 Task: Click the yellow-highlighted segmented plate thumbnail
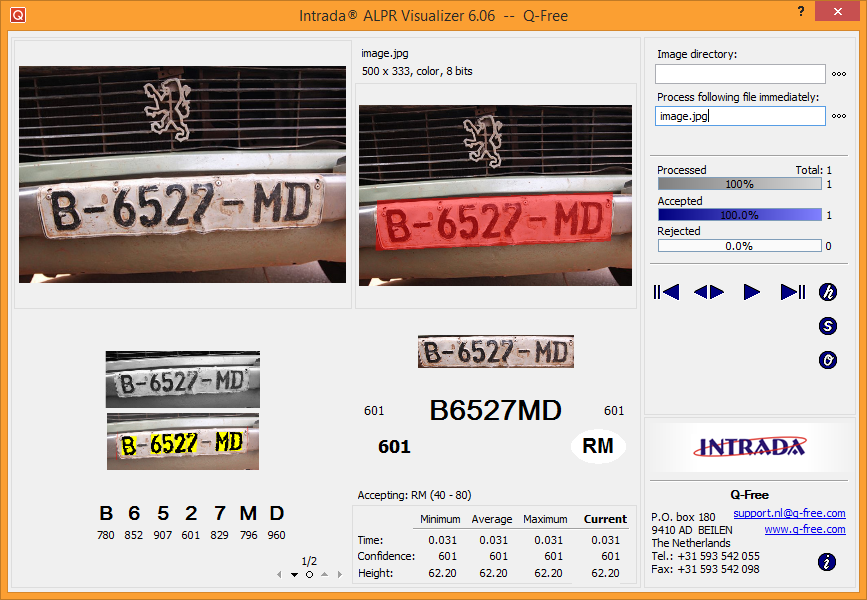(x=183, y=441)
